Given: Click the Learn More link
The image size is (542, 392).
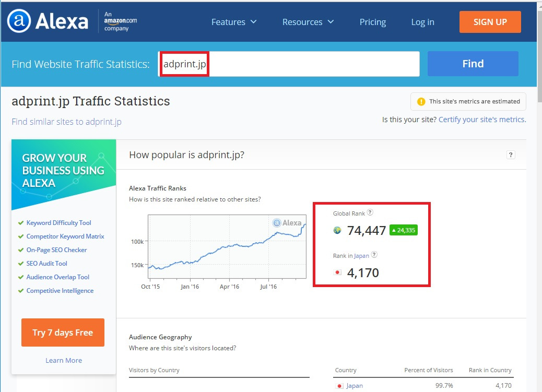Looking at the screenshot, I should (x=64, y=361).
